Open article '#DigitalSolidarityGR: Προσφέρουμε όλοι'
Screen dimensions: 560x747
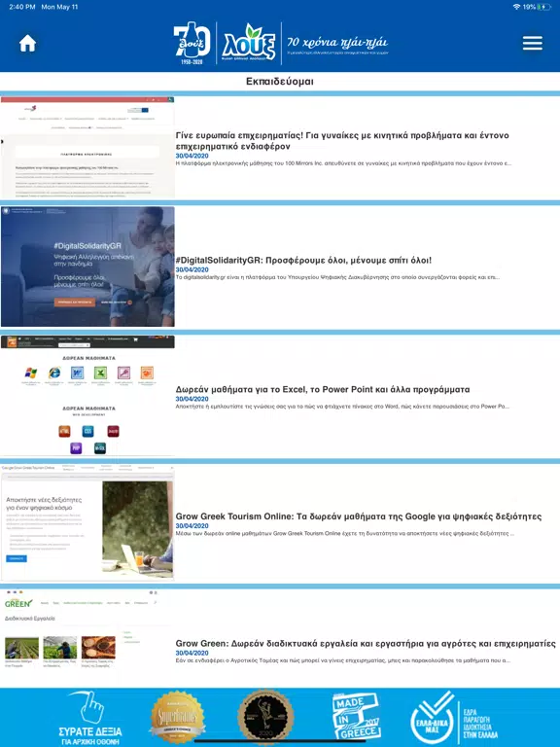303,260
